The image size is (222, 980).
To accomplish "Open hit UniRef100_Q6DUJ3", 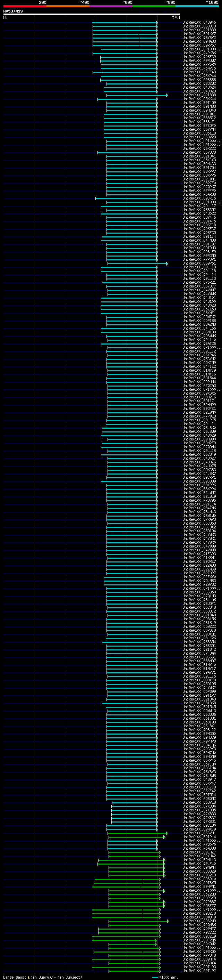I will (199, 26).
